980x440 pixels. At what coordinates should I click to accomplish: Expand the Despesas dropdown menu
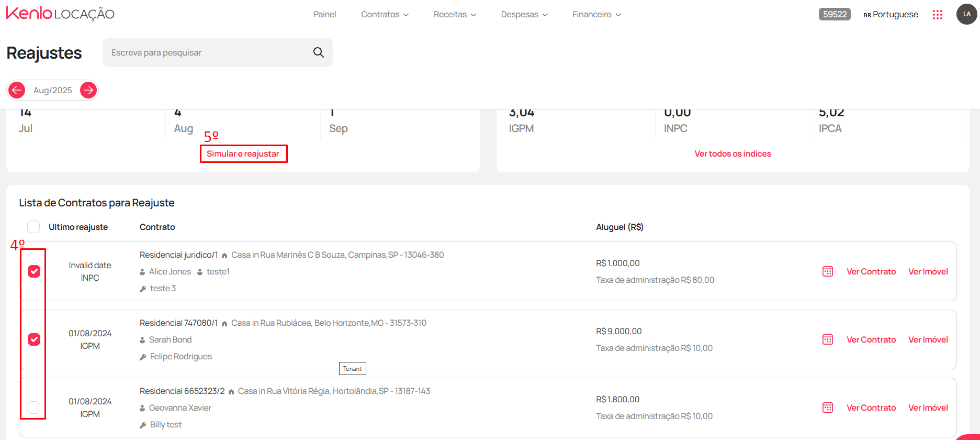524,15
